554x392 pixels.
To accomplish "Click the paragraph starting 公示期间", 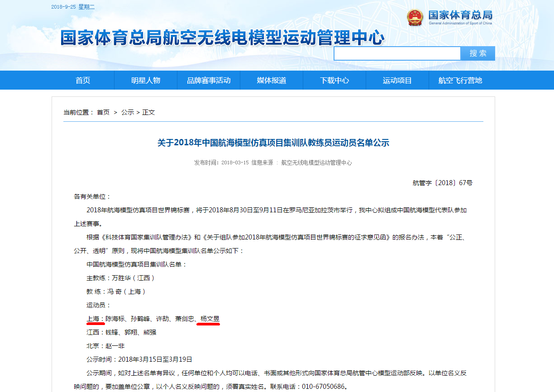I will (x=270, y=380).
